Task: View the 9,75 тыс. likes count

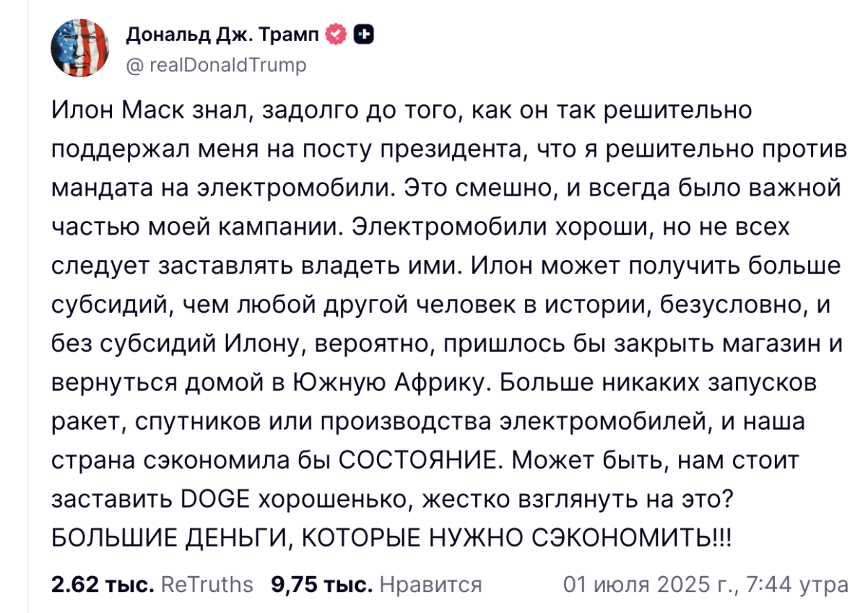Action: 322,584
